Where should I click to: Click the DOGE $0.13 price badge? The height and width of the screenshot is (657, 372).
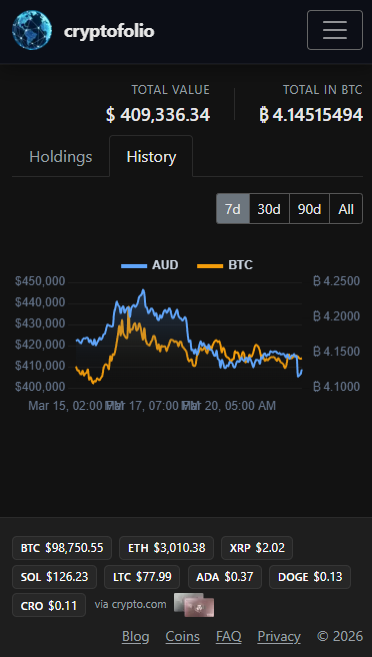coord(310,577)
